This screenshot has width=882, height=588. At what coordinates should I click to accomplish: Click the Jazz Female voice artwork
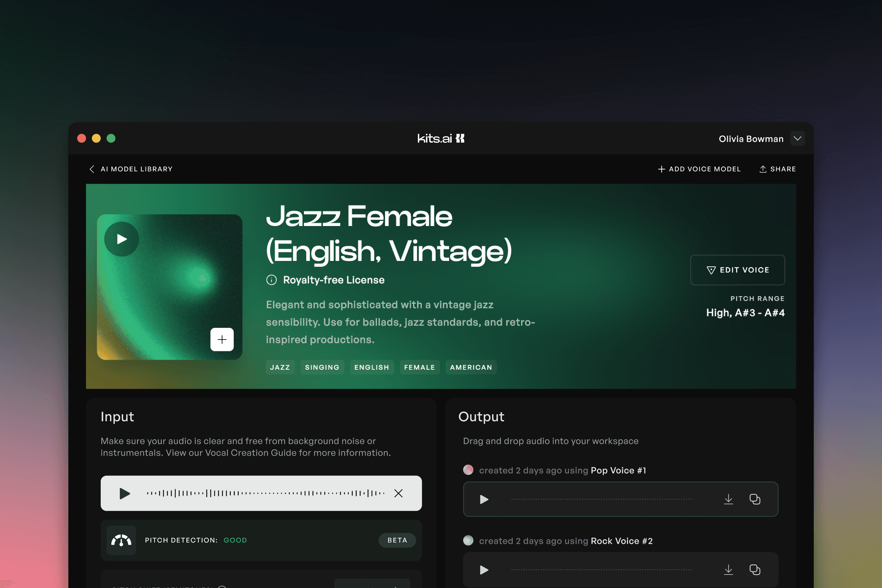tap(169, 287)
